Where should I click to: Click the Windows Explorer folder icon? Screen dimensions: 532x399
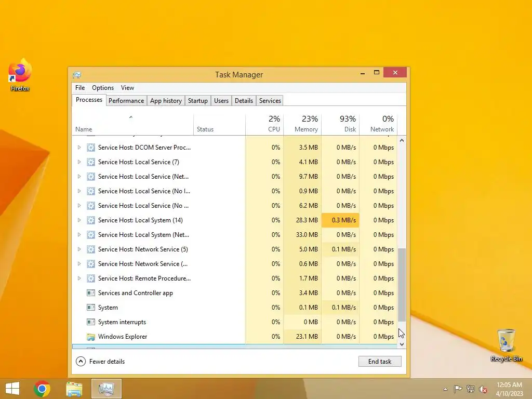(x=90, y=337)
